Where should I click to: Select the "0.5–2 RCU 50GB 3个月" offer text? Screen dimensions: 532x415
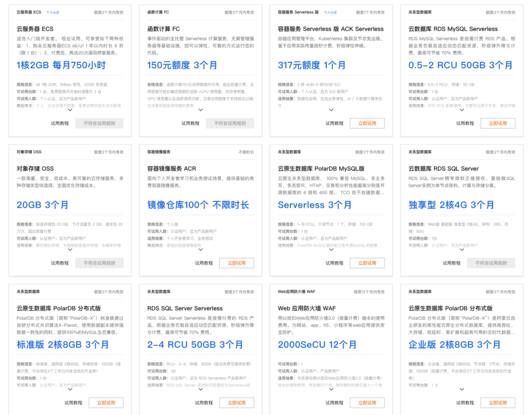(x=460, y=65)
